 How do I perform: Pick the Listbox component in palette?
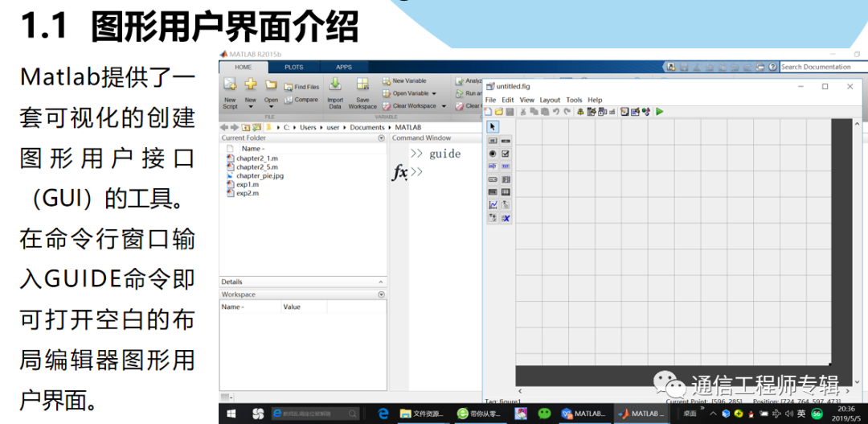[x=506, y=179]
